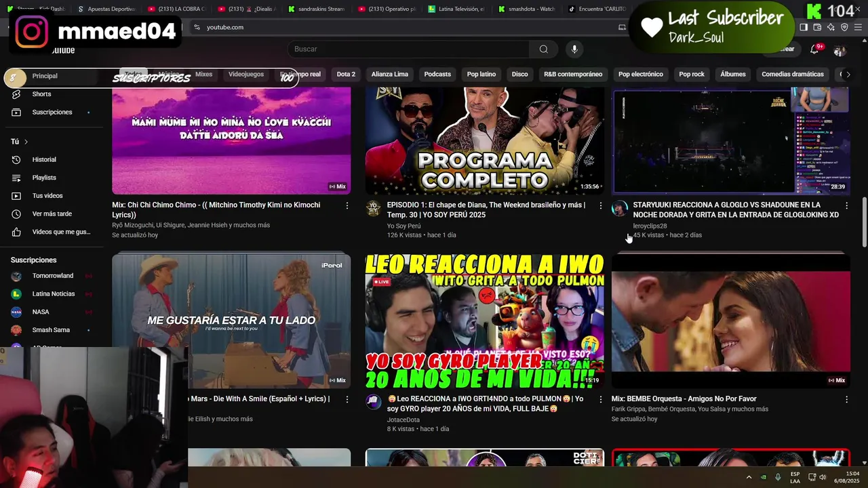The width and height of the screenshot is (868, 488).
Task: Show more category chips with the right arrow
Action: click(848, 75)
